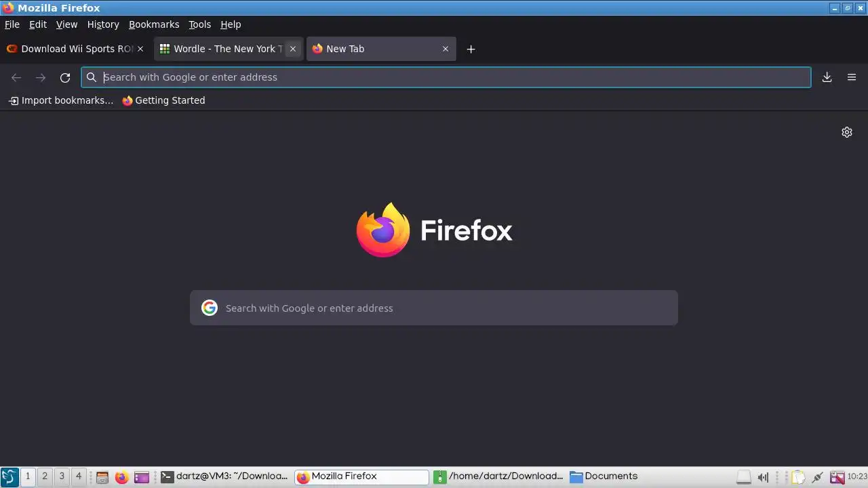Open new tab personalize gear settings

tap(847, 132)
